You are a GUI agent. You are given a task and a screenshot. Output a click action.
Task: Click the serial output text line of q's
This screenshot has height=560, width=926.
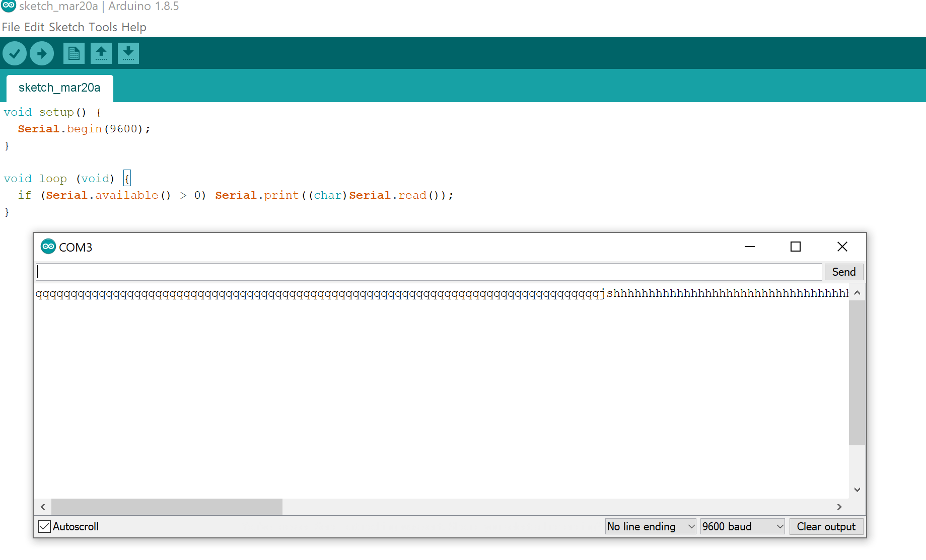click(442, 294)
